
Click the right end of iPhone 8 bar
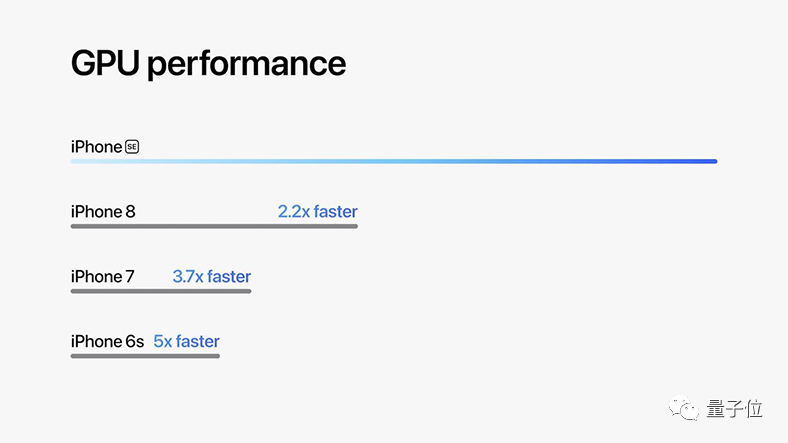354,226
